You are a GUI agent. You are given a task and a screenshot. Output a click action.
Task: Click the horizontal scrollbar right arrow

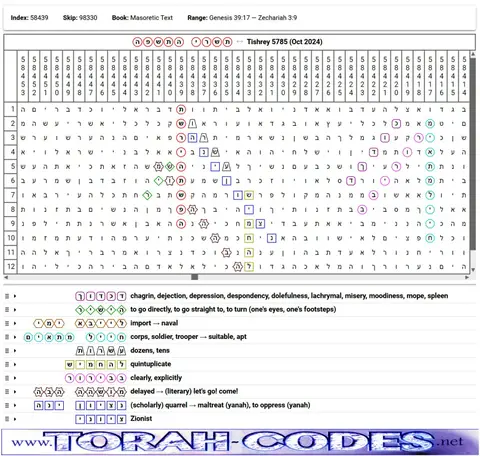coord(467,277)
